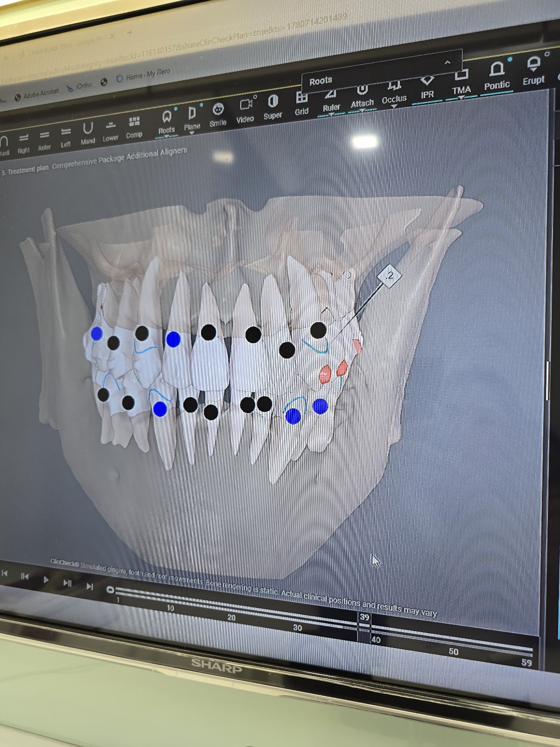Step forward one aligner stage

click(x=67, y=583)
